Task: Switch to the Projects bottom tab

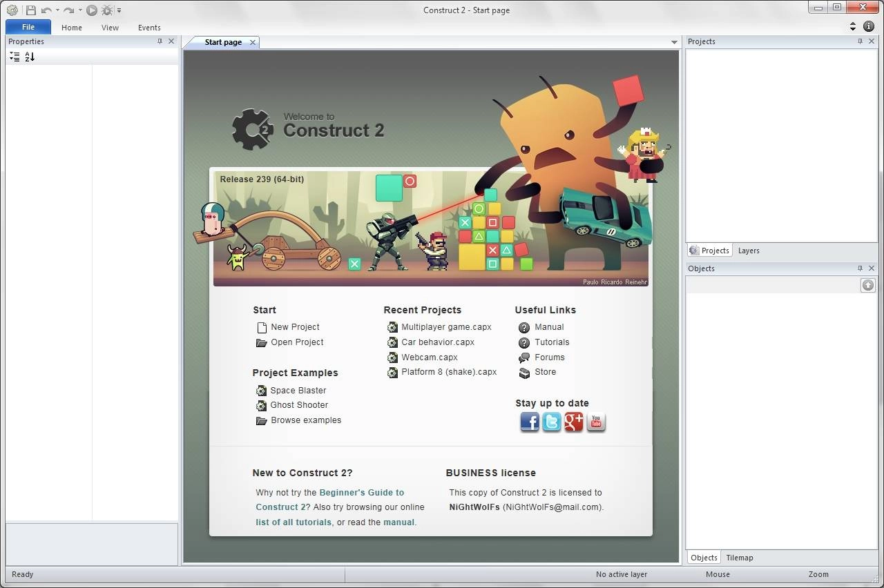Action: [709, 251]
